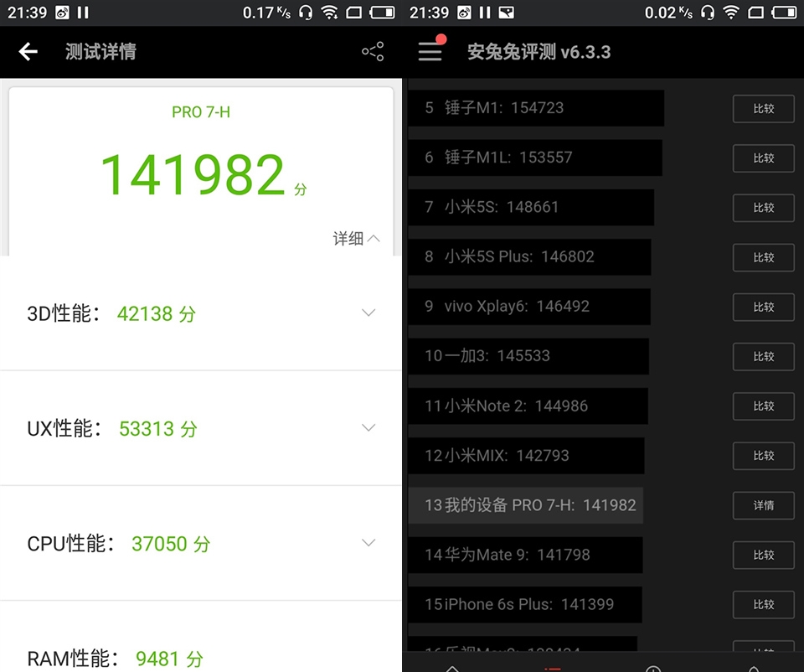This screenshot has width=804, height=672.
Task: Tap the headphone icon in left status bar
Action: (x=306, y=13)
